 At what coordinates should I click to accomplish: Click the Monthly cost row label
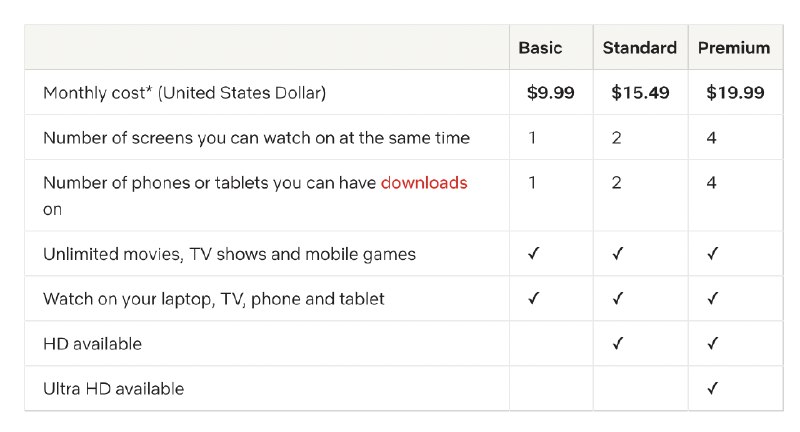click(184, 93)
